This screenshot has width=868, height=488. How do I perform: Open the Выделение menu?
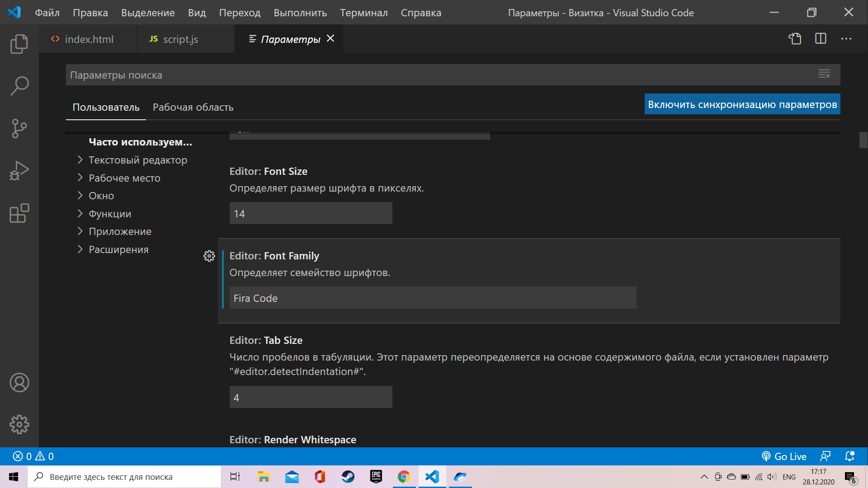point(148,13)
